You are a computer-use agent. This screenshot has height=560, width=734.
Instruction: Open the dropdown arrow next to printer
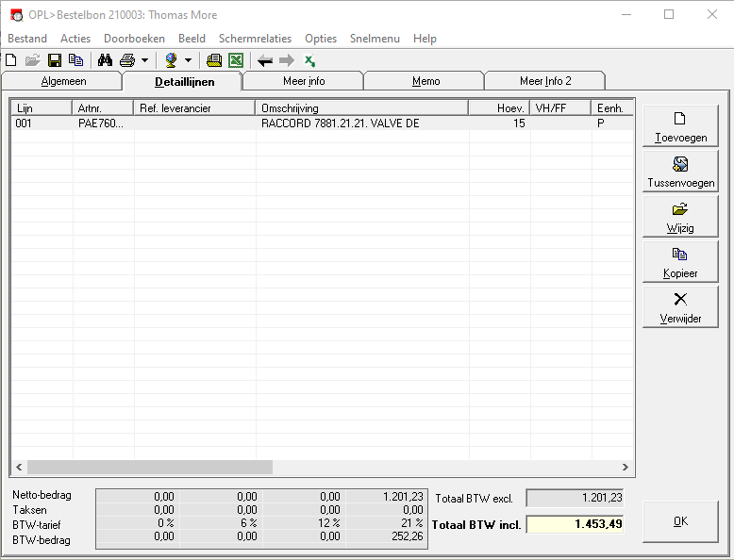[x=144, y=60]
